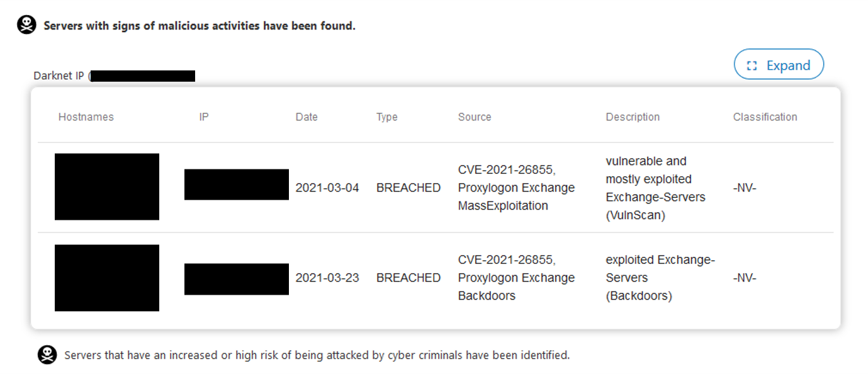Click the Servers with malicious activities heading
Screen dimensions: 868x374
200,26
